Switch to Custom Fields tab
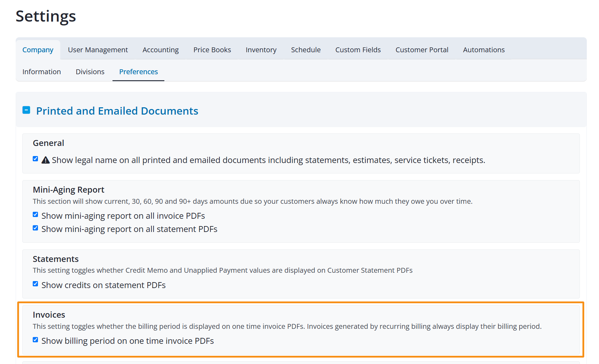Image resolution: width=599 pixels, height=364 pixels. pyautogui.click(x=358, y=50)
